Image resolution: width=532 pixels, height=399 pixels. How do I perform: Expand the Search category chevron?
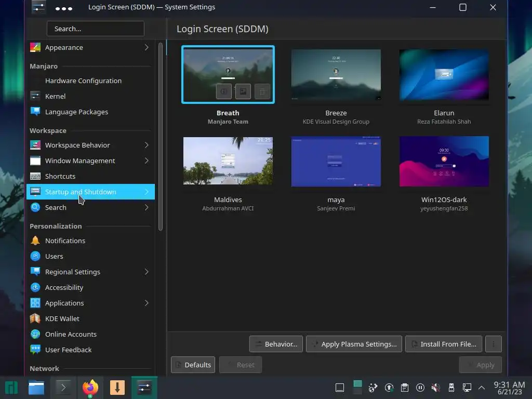point(147,208)
